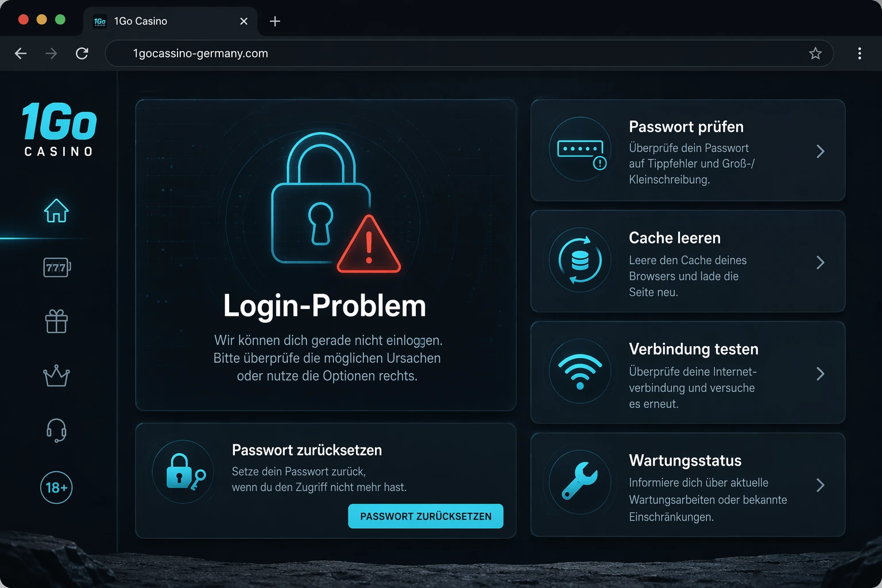Viewport: 882px width, 588px height.
Task: Click the lock and key icon in Passwort zurücksetzen
Action: point(185,472)
